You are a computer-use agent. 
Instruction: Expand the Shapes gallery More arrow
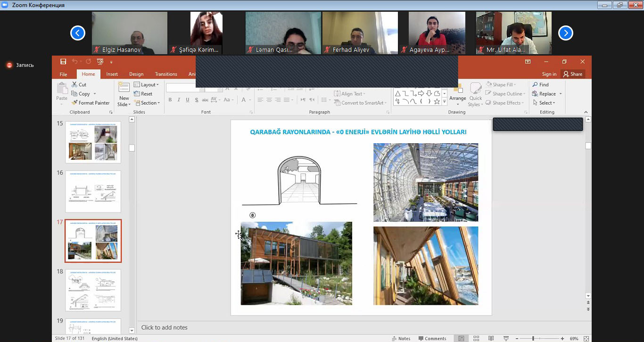coord(444,102)
